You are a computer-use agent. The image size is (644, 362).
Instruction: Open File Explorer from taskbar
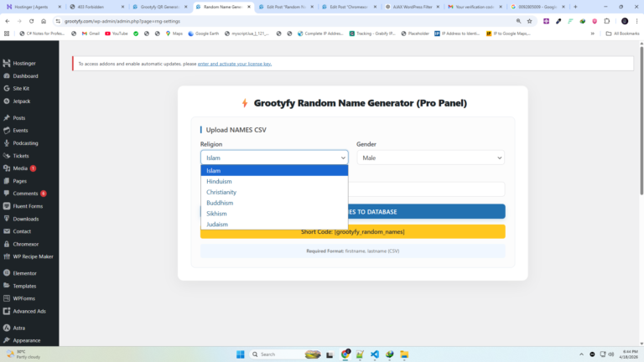pos(404,354)
